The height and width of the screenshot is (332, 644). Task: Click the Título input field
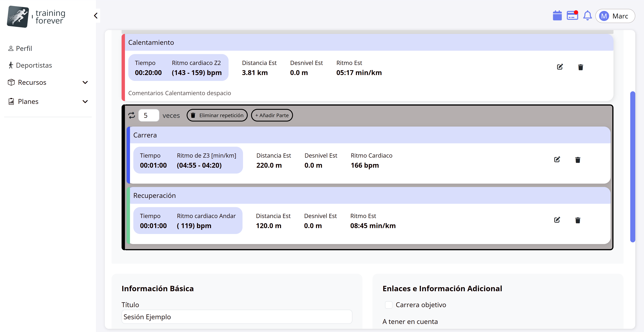click(x=236, y=317)
